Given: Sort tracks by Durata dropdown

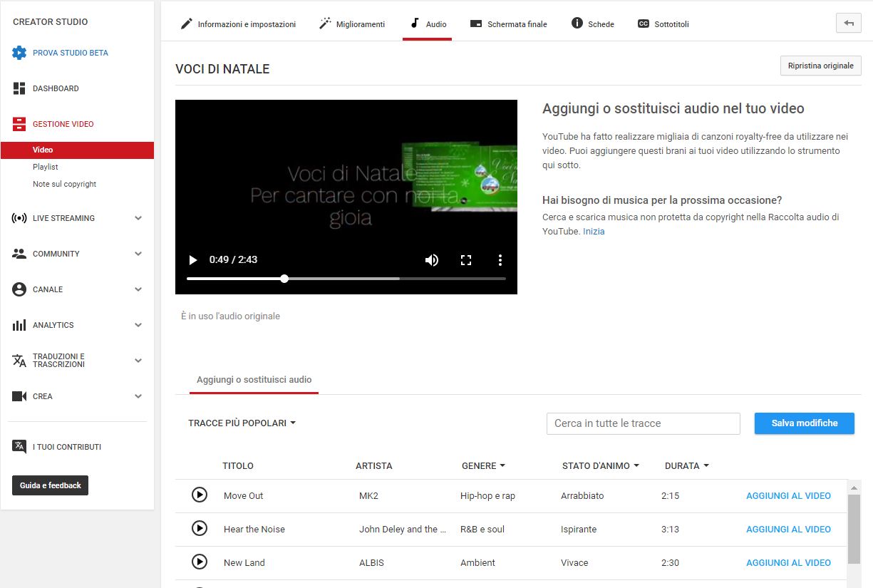Looking at the screenshot, I should coord(687,466).
